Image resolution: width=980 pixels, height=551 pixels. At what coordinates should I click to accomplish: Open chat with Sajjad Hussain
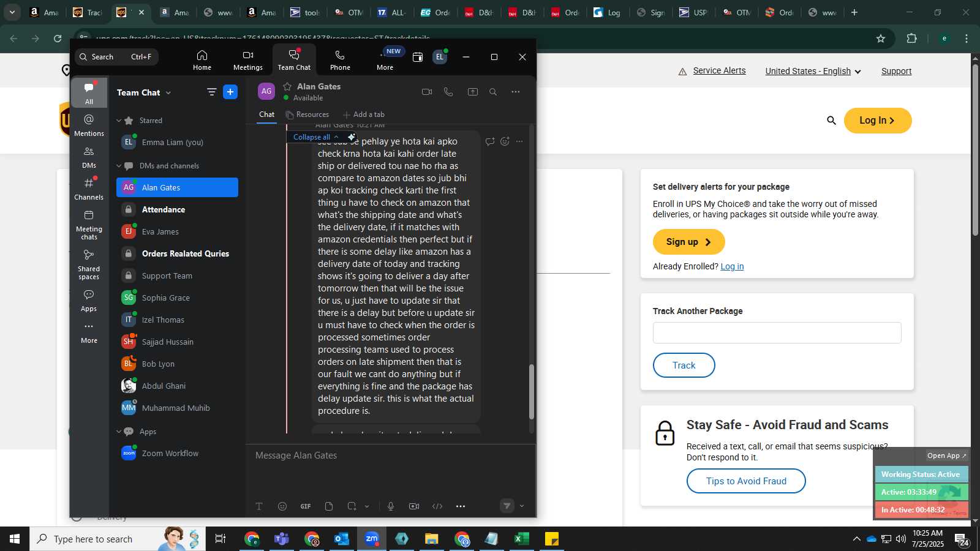(x=178, y=342)
